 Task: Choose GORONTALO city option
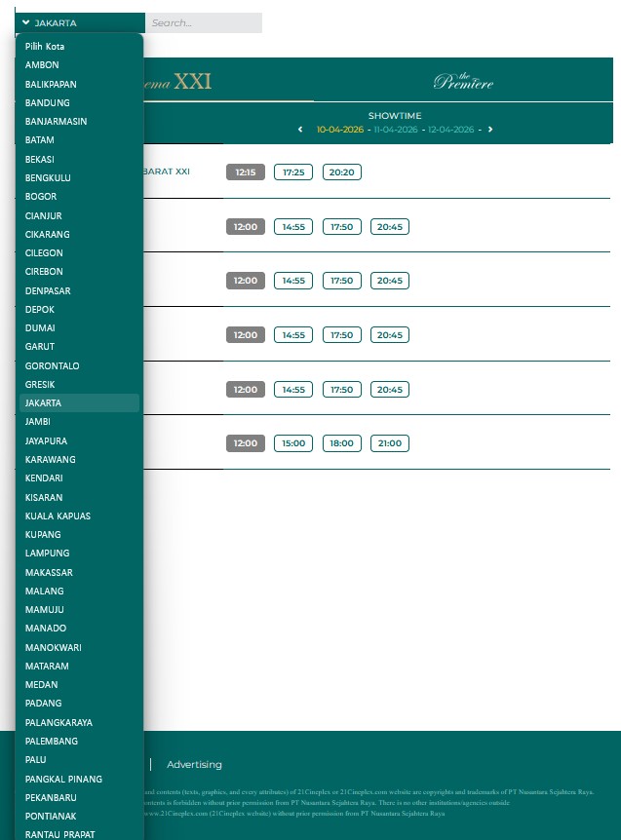pyautogui.click(x=79, y=365)
